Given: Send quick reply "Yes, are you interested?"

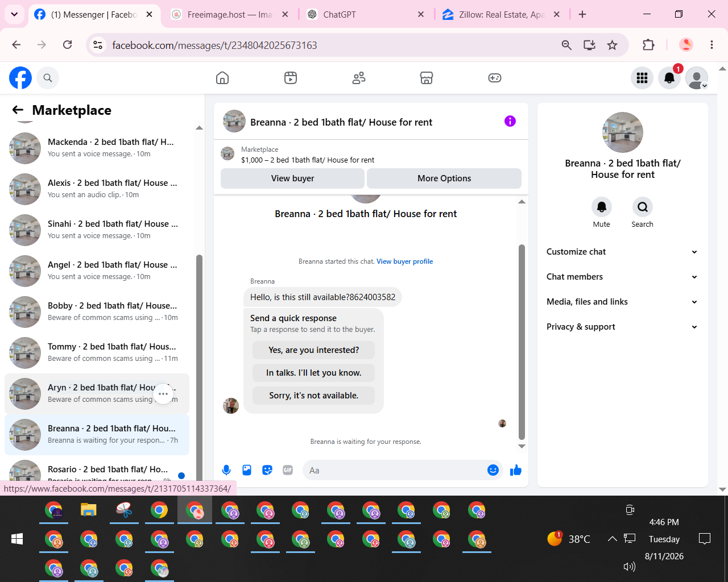Looking at the screenshot, I should 314,350.
